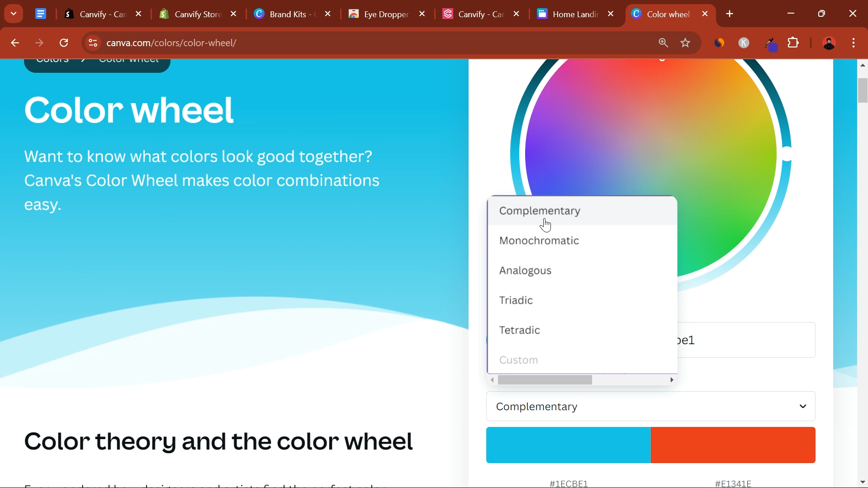Screen dimensions: 868x488
Task: Click the page scrollbar down arrow
Action: [x=863, y=483]
